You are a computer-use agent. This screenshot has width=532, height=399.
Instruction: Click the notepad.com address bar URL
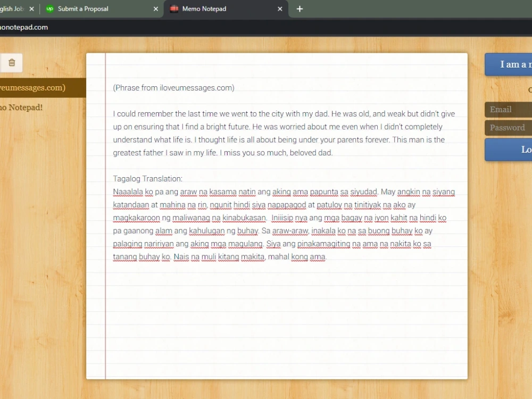(24, 28)
